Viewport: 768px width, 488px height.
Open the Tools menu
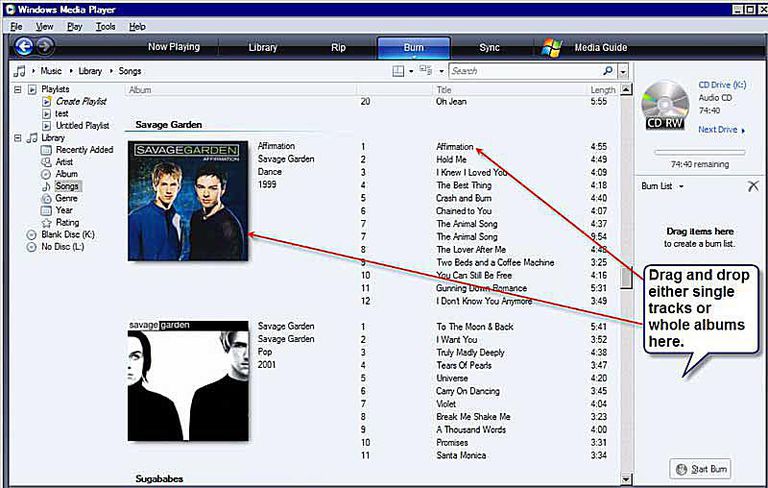point(105,26)
